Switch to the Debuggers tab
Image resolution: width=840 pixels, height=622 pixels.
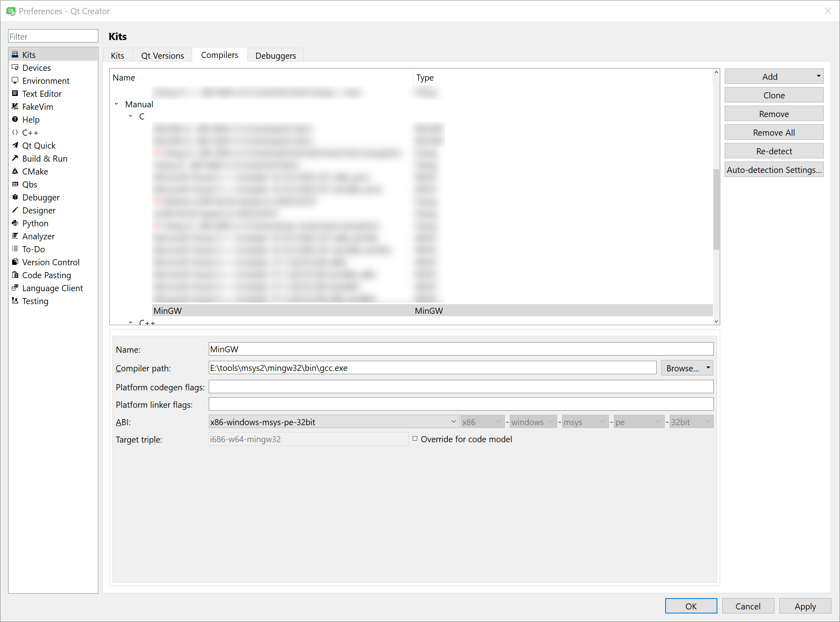pyautogui.click(x=276, y=55)
